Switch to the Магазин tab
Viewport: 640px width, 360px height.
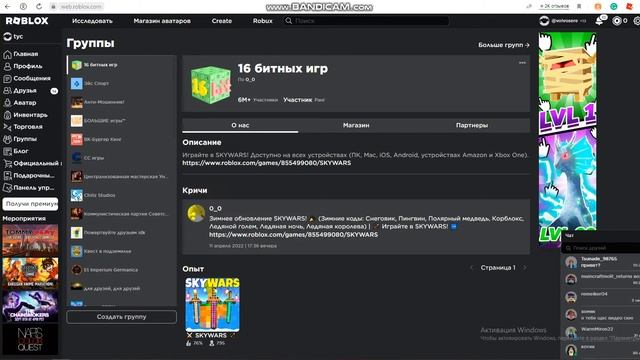point(356,125)
